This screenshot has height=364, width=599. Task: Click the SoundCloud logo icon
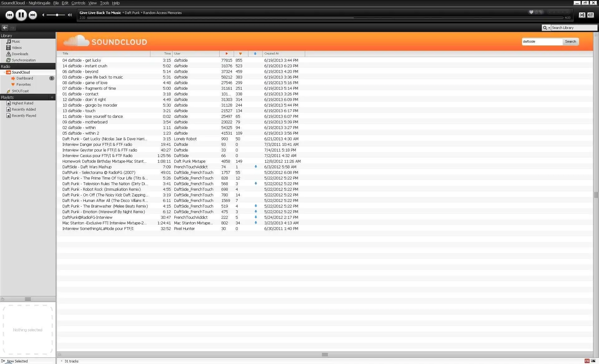coord(76,41)
